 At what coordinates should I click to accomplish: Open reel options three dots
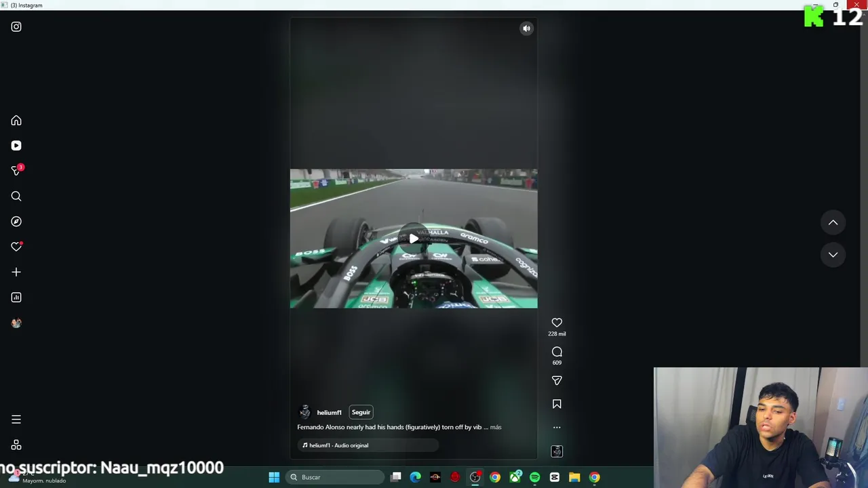pyautogui.click(x=557, y=428)
